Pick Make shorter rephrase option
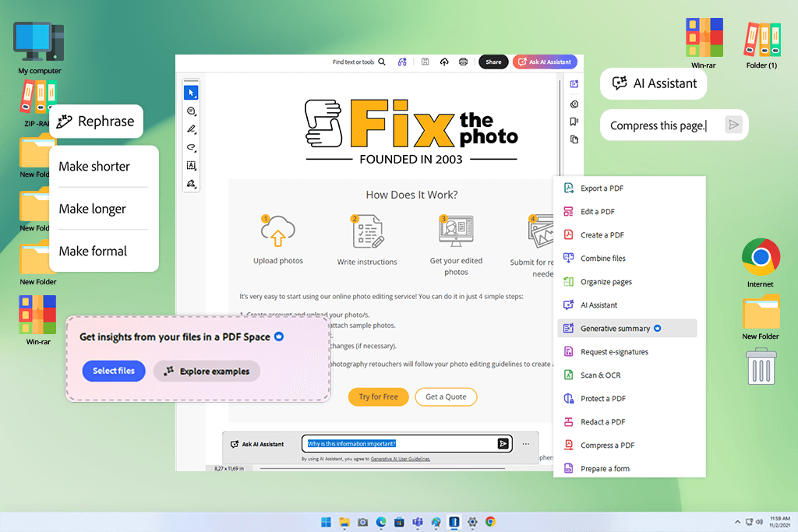The height and width of the screenshot is (532, 798). click(x=94, y=167)
